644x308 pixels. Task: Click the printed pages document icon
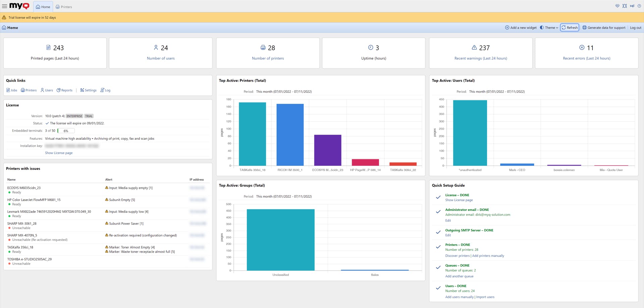48,48
